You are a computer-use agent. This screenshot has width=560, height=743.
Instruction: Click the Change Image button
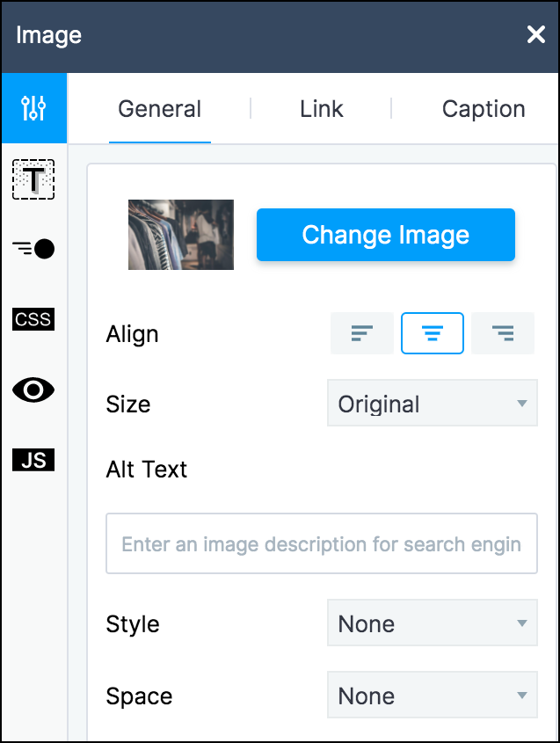[385, 235]
